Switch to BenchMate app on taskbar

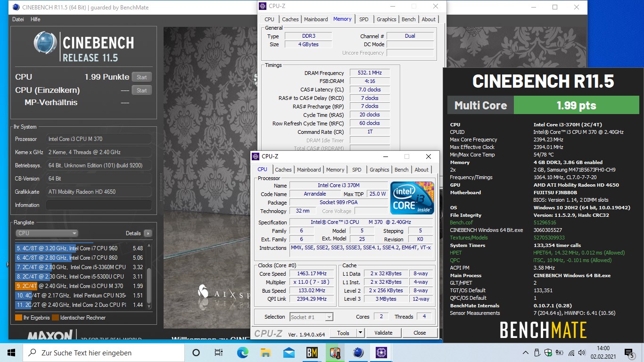pos(312,353)
